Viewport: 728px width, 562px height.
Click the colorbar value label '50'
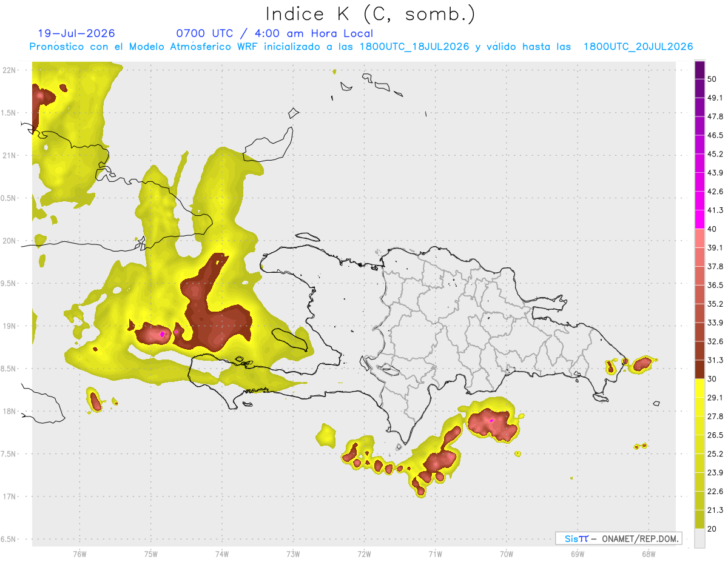(713, 79)
